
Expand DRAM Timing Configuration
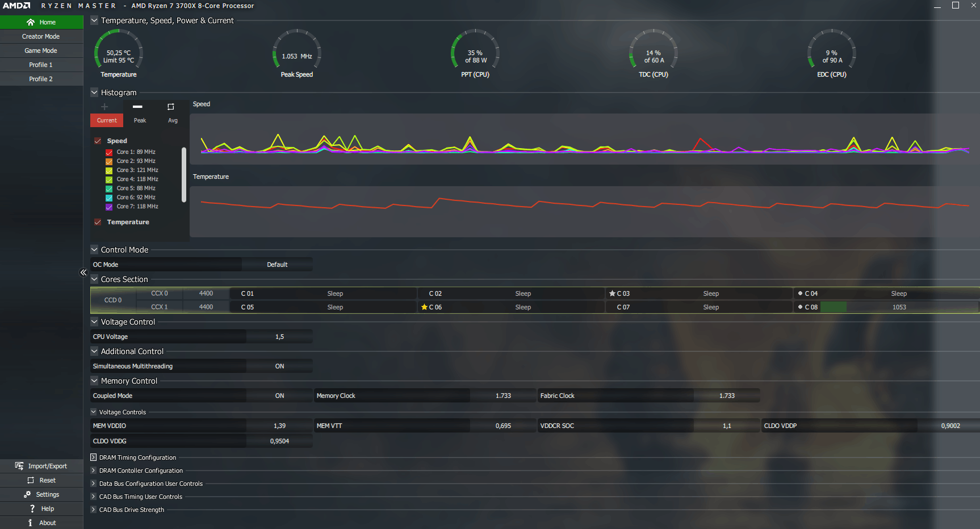click(94, 457)
